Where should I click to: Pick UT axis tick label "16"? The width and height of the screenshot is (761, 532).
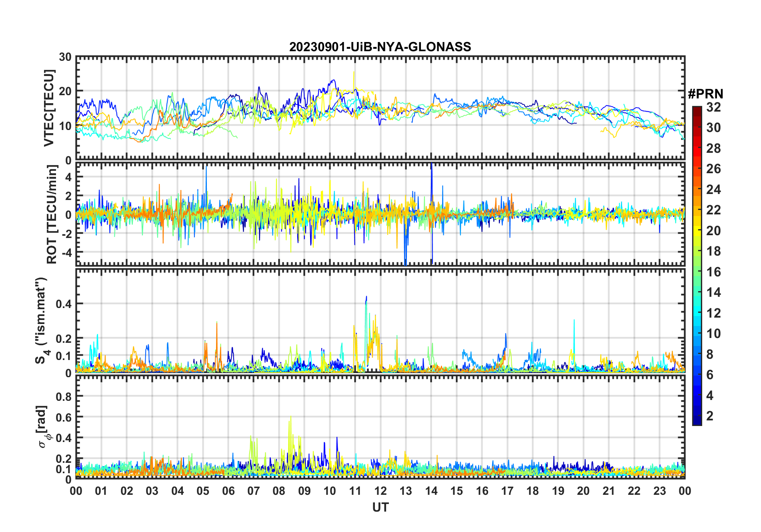point(482,491)
